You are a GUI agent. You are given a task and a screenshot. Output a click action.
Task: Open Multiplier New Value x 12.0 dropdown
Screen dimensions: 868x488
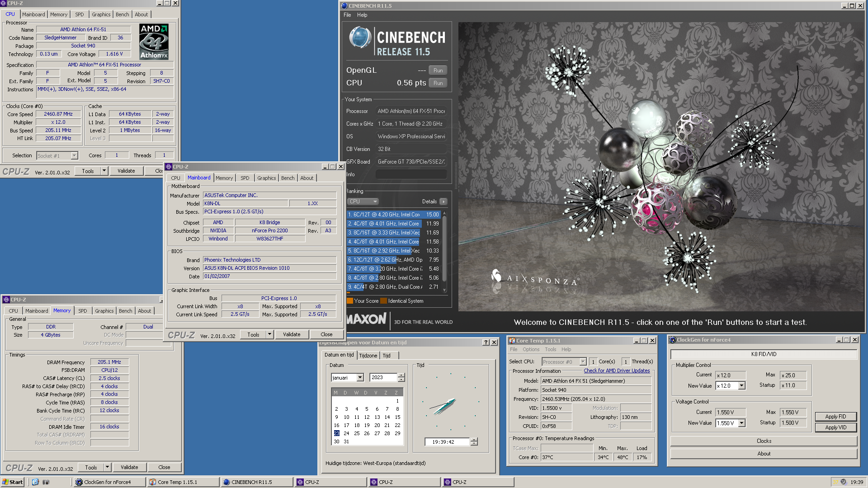pyautogui.click(x=742, y=386)
